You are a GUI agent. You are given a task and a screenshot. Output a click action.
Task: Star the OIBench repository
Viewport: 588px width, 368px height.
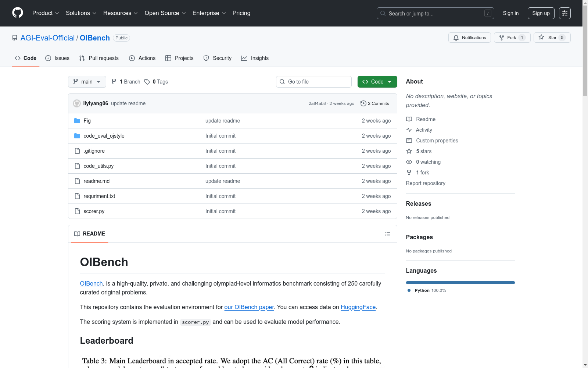(552, 38)
